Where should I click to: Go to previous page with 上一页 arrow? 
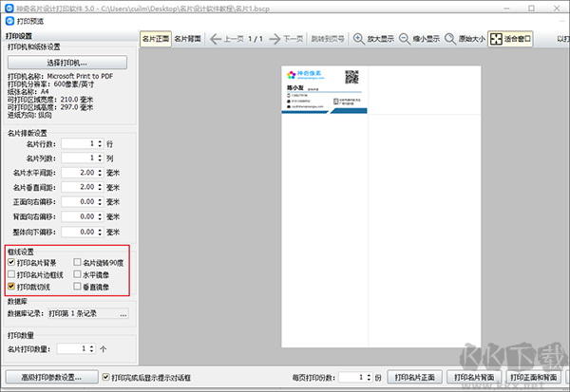(216, 39)
